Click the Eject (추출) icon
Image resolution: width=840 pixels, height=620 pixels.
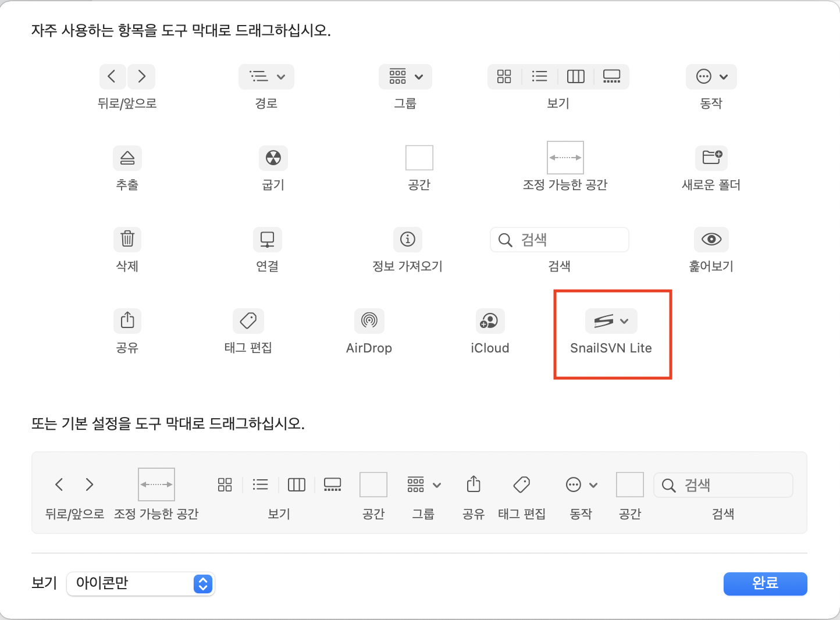pos(127,158)
